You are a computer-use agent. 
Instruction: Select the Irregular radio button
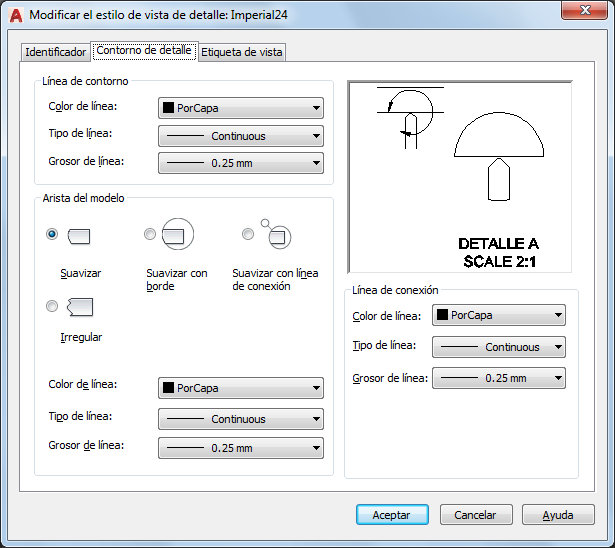click(52, 306)
